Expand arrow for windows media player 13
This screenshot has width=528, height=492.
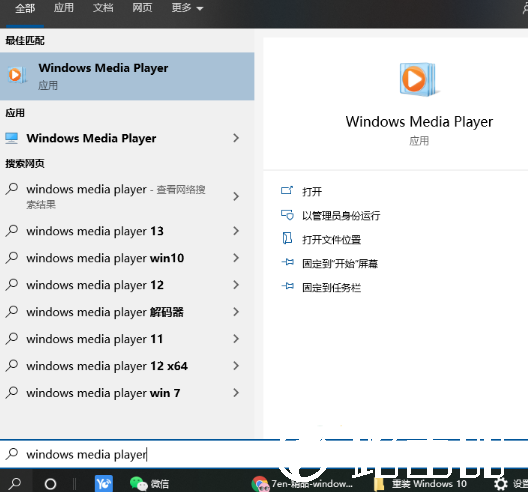pyautogui.click(x=236, y=231)
